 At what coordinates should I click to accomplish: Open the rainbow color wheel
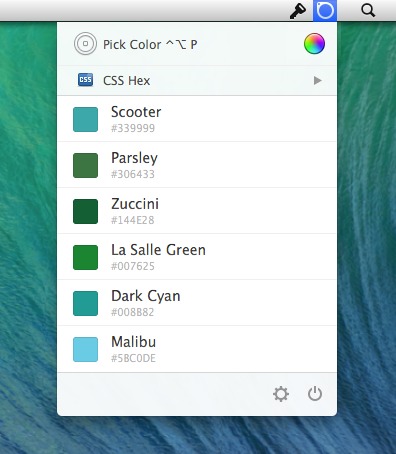314,43
